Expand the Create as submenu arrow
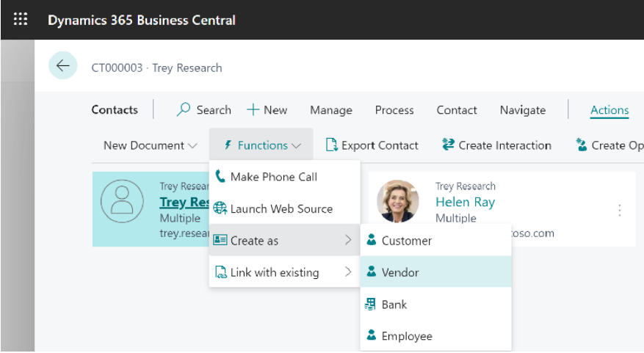 coord(348,240)
